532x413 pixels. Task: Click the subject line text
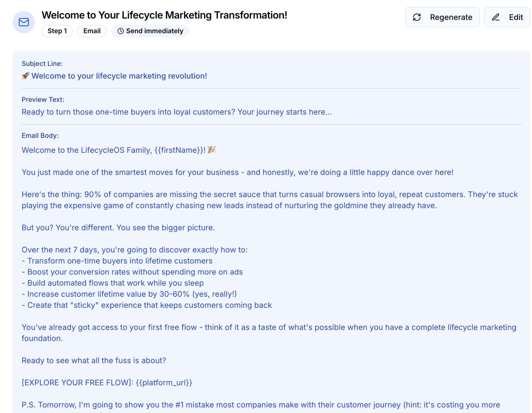click(119, 76)
